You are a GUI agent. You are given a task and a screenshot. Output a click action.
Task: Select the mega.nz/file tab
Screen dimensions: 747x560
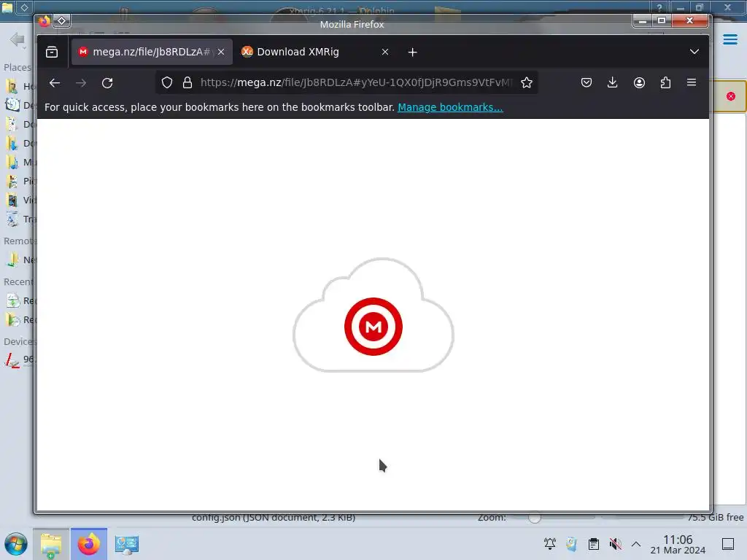tap(152, 52)
